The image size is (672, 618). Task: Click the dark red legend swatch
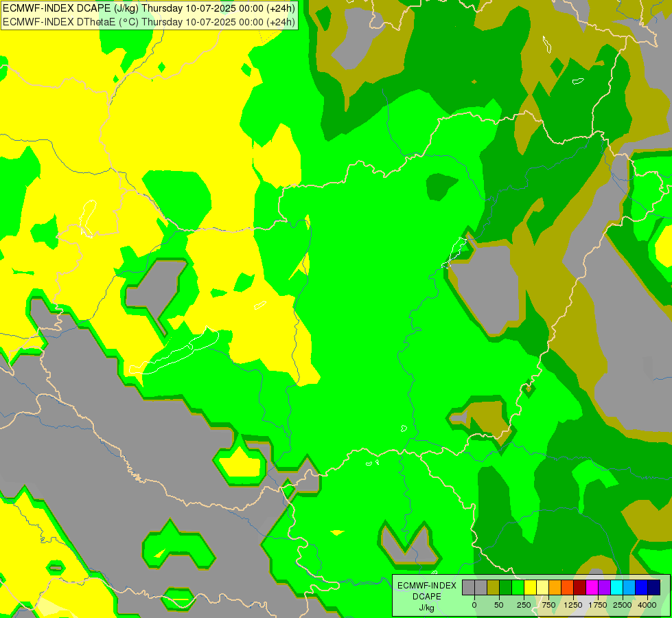580,588
